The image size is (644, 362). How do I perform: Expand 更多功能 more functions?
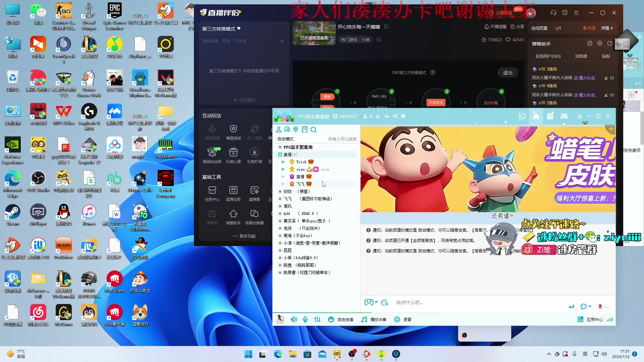[x=244, y=236]
